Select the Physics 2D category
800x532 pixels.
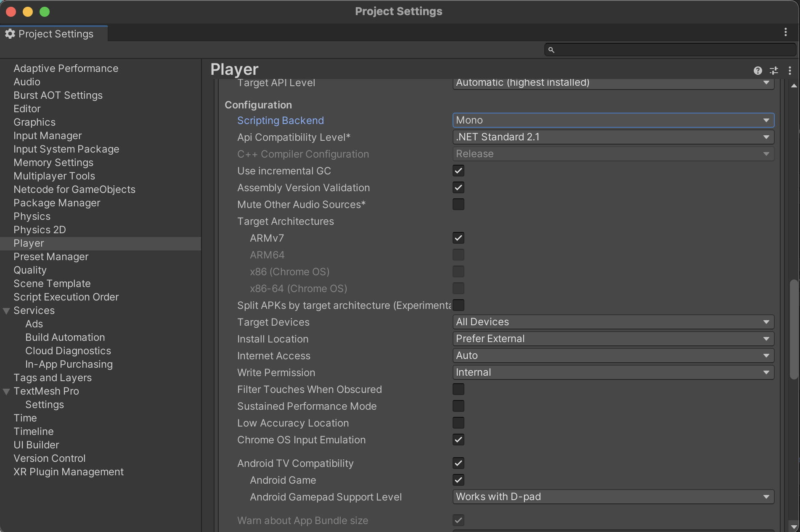[x=40, y=230]
